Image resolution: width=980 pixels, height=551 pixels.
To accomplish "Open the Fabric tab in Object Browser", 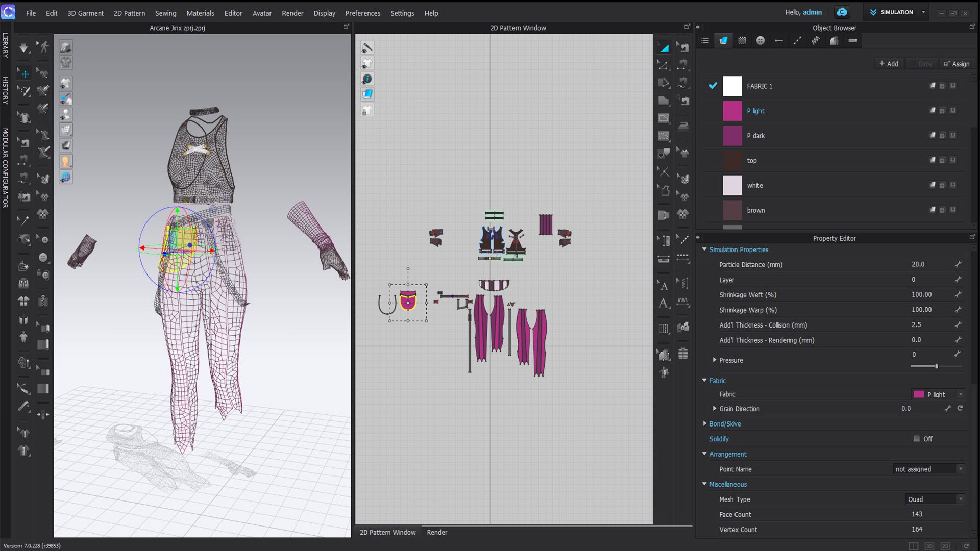I will click(723, 41).
